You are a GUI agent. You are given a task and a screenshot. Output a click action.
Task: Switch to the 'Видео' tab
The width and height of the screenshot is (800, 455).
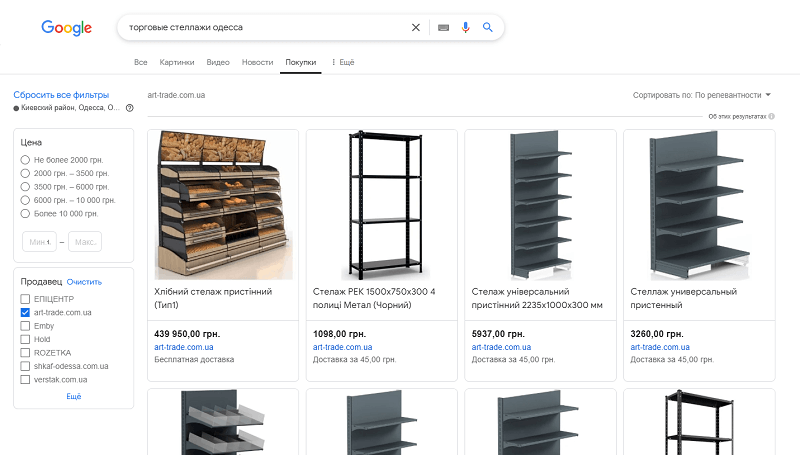point(218,62)
